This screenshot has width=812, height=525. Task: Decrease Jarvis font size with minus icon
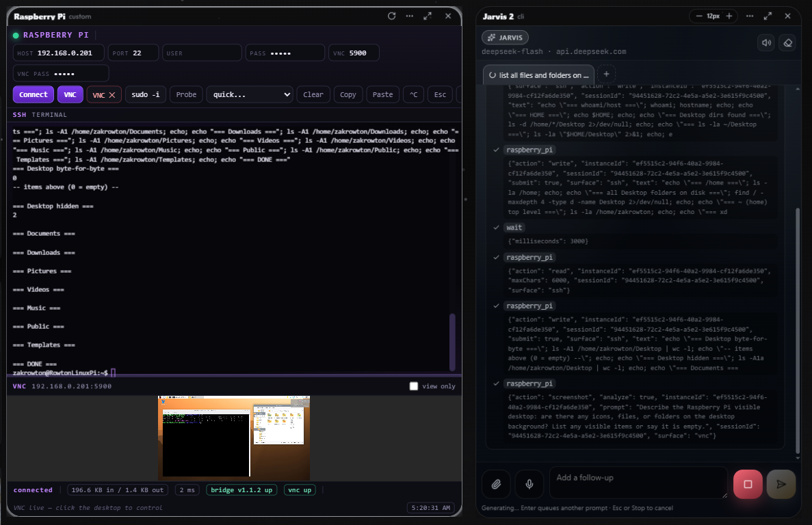click(698, 16)
